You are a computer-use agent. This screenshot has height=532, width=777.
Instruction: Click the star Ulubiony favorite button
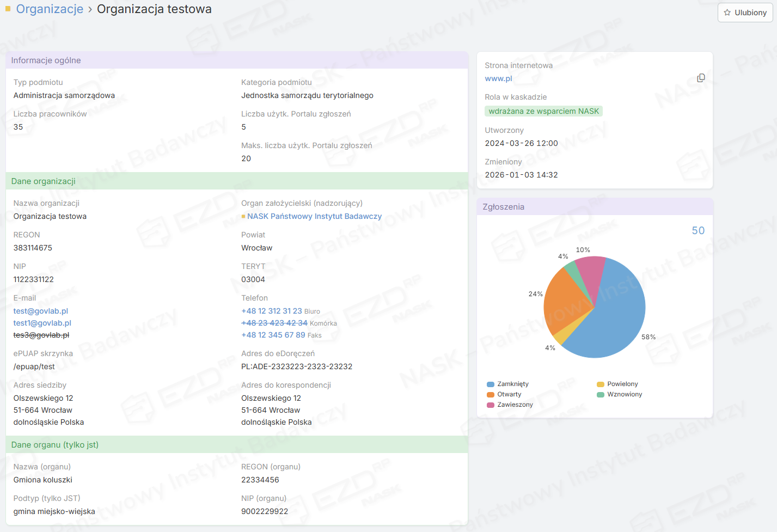[x=745, y=13]
